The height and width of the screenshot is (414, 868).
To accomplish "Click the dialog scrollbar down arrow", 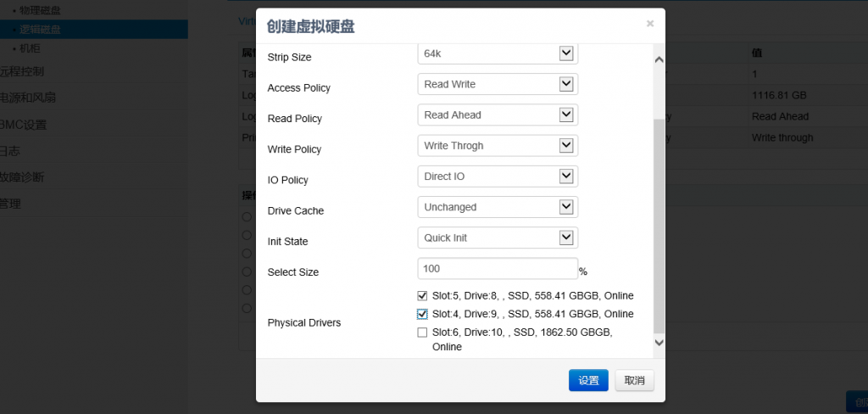I will click(659, 341).
